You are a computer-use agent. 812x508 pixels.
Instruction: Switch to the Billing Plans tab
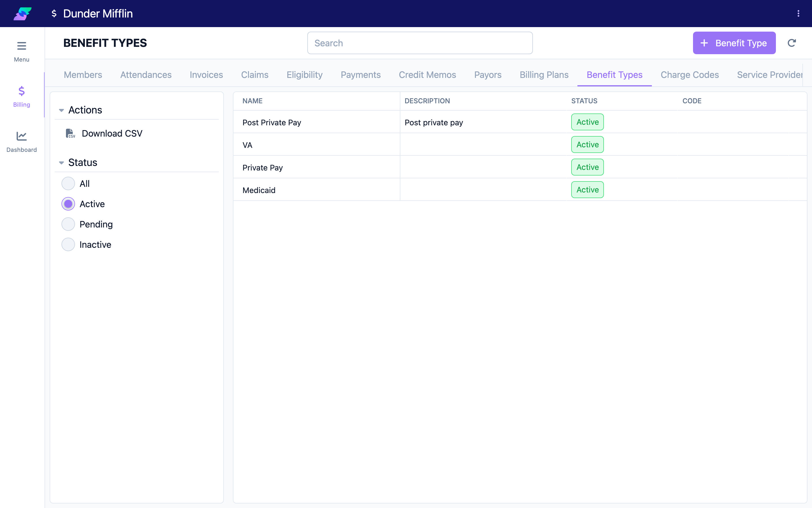[544, 75]
